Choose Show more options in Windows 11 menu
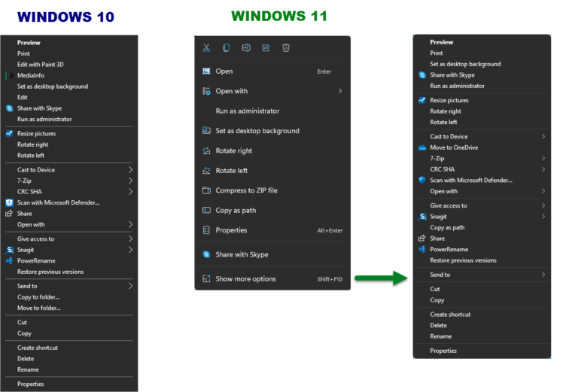This screenshot has width=578, height=392. pyautogui.click(x=245, y=279)
